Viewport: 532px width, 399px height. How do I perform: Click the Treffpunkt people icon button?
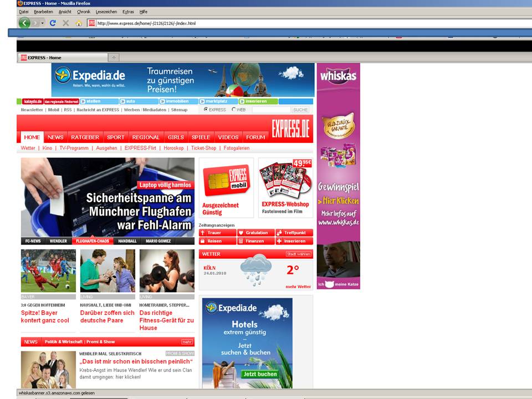pos(294,233)
